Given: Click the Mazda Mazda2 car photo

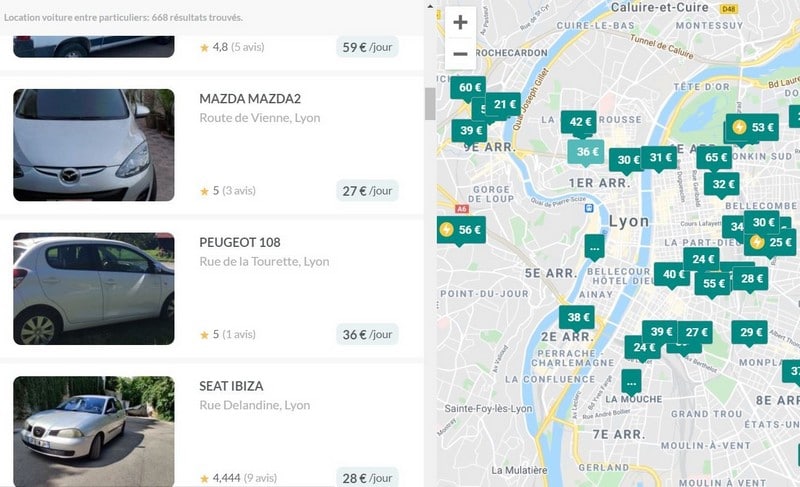Looking at the screenshot, I should [94, 145].
